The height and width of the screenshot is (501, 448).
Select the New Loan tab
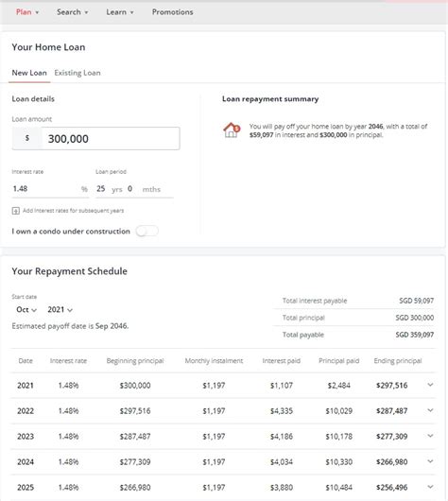(29, 73)
